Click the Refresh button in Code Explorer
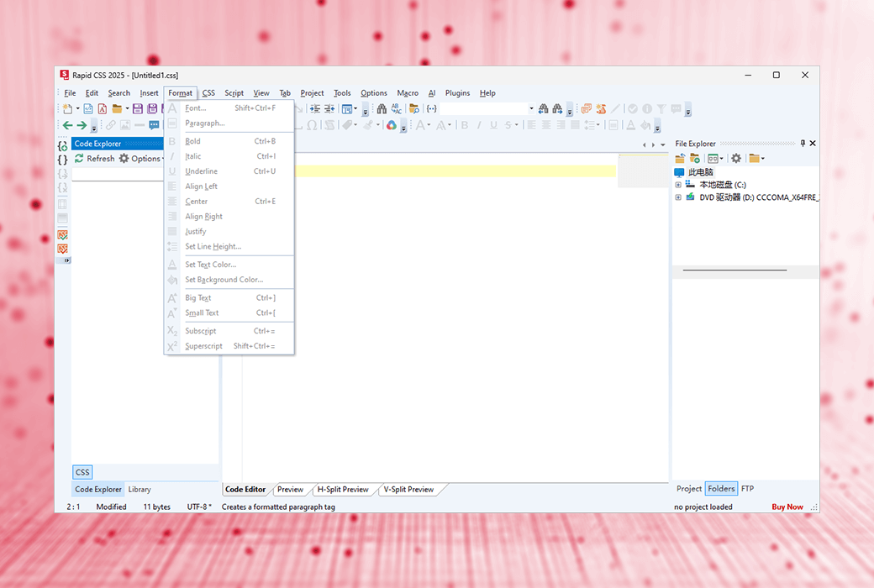This screenshot has width=874, height=588. point(94,158)
